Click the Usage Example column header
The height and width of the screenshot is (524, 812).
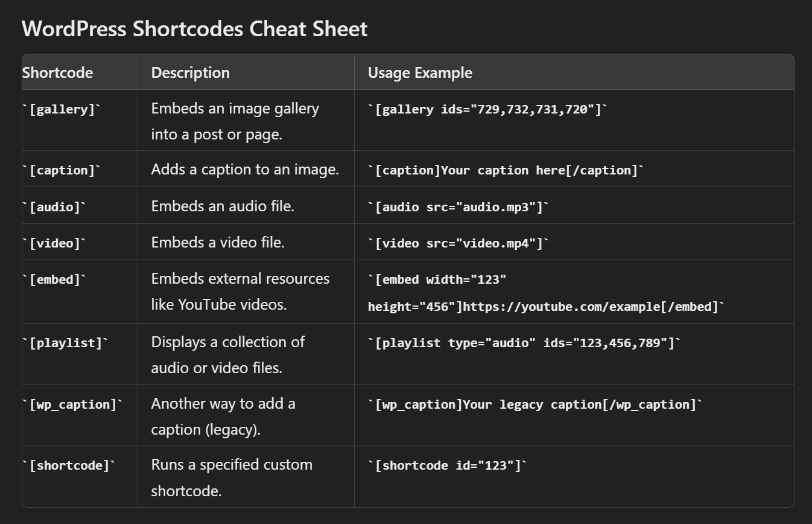tap(420, 72)
